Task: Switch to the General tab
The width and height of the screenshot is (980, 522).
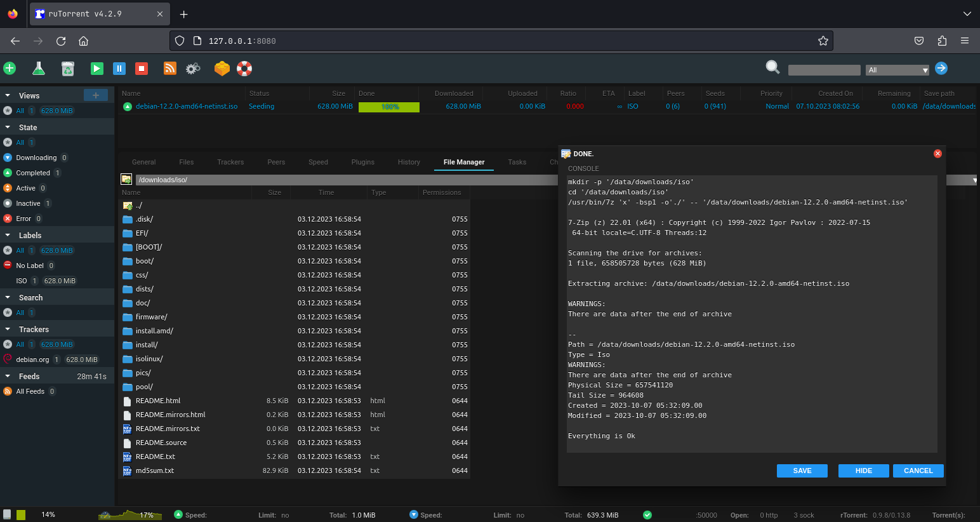Action: pos(143,162)
